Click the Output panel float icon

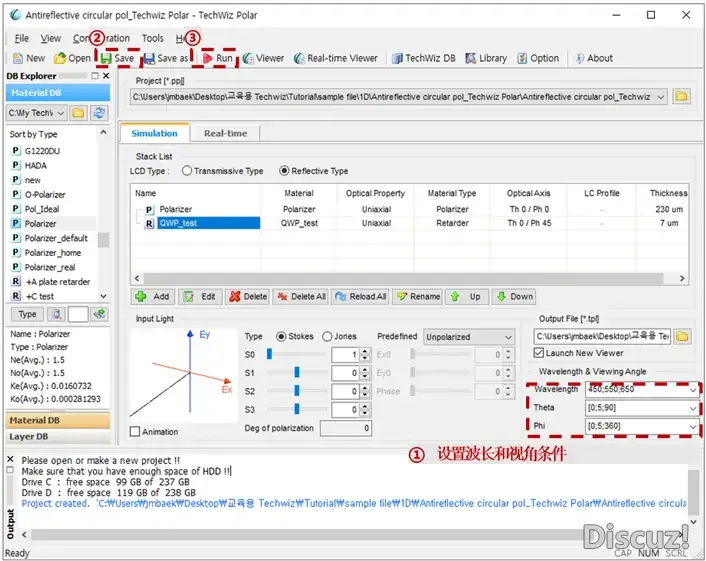[x=10, y=470]
